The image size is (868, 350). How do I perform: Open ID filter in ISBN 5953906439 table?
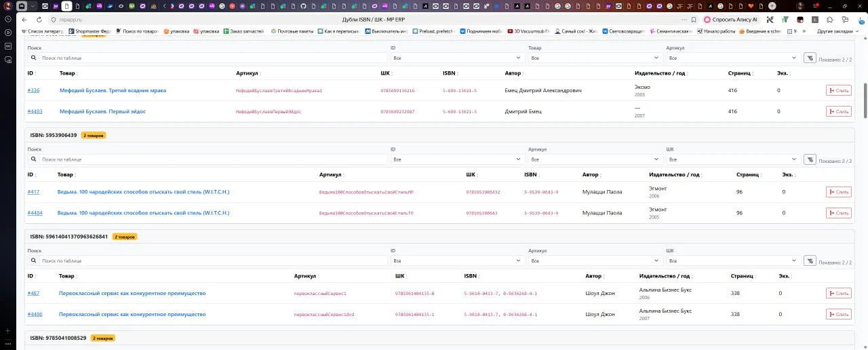tap(458, 159)
